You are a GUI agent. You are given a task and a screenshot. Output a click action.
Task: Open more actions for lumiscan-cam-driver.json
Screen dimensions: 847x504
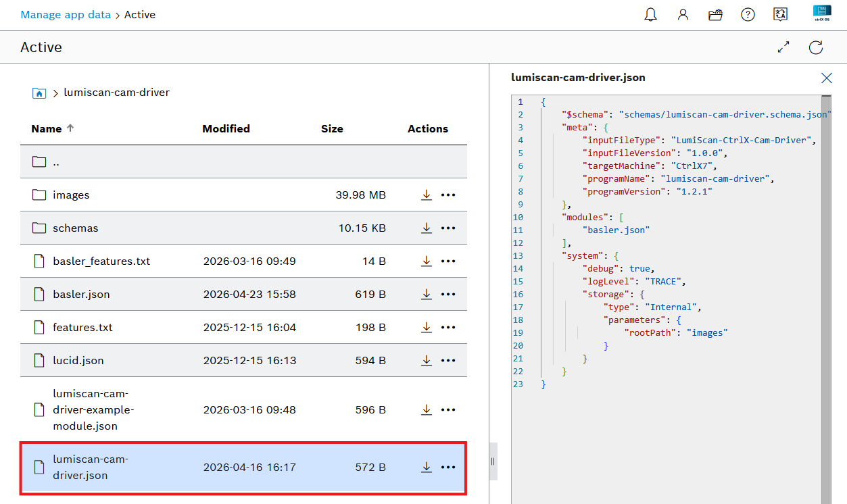[448, 468]
